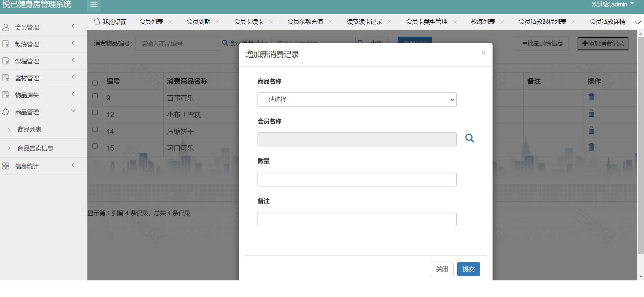Click the 教练管理 sidebar icon
This screenshot has width=644, height=297.
6,44
